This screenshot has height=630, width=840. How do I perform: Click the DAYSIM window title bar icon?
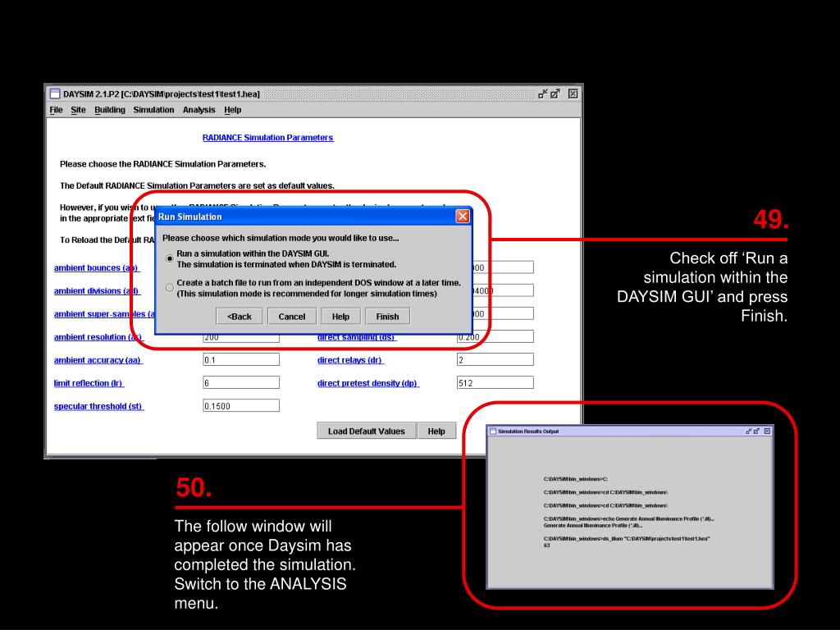55,94
